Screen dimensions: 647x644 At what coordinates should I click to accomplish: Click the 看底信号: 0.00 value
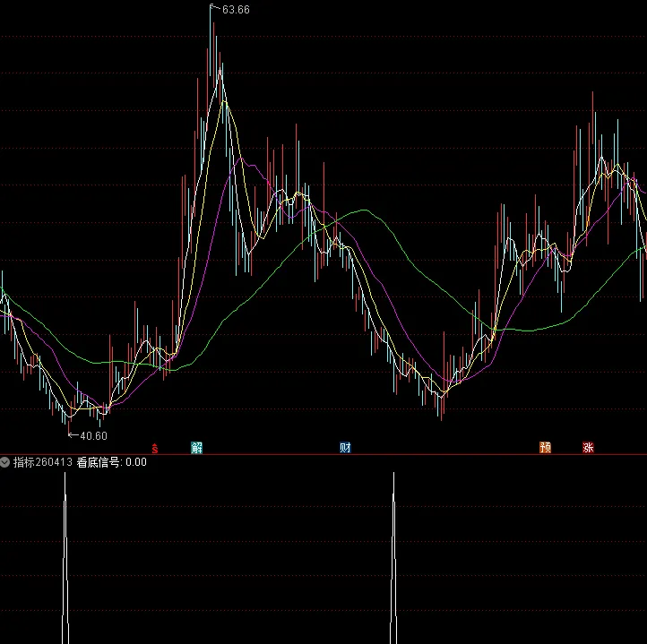point(112,462)
